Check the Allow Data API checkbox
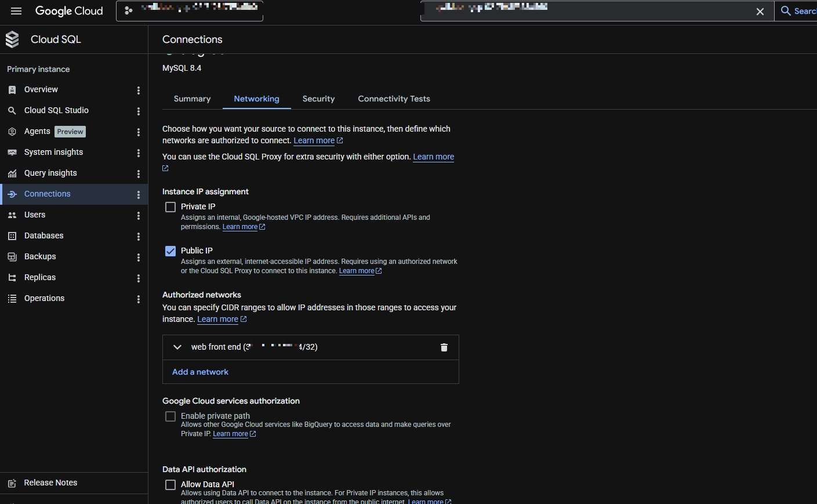 (x=170, y=485)
